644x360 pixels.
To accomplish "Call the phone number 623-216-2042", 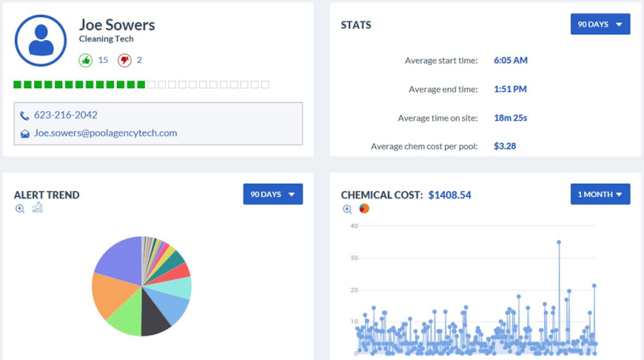I will click(x=65, y=115).
